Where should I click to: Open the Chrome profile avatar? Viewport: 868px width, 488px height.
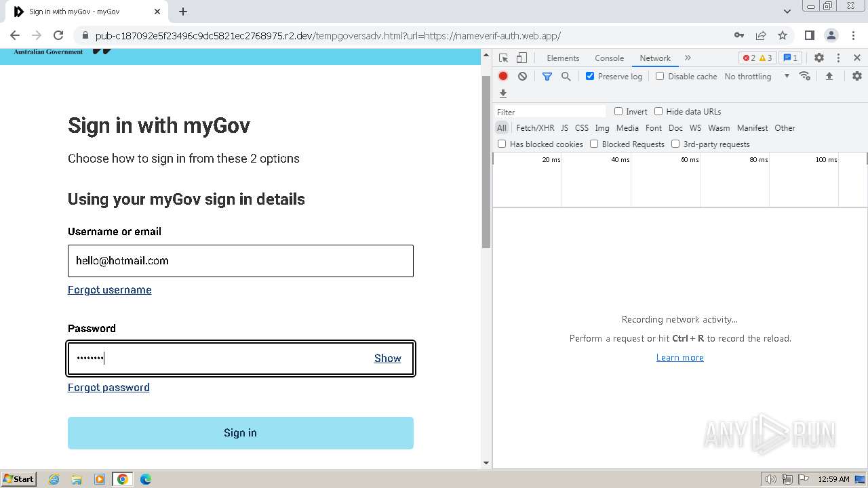tap(831, 35)
